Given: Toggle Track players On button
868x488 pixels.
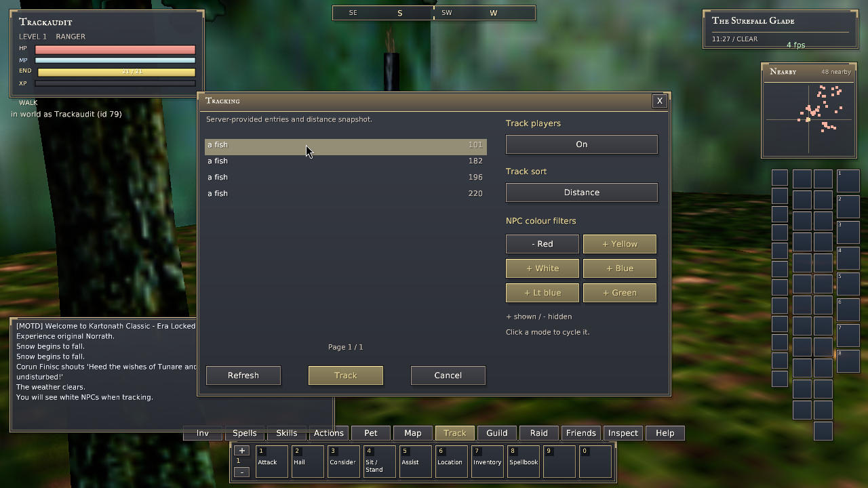Looking at the screenshot, I should click(582, 144).
